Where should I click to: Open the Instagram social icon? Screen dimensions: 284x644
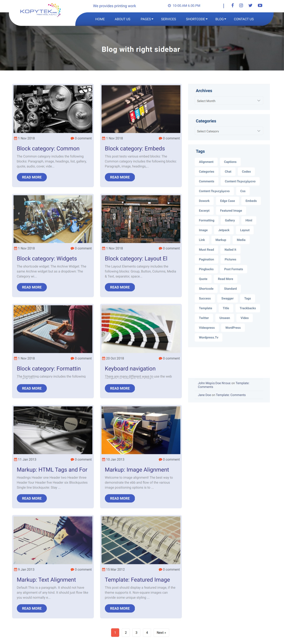click(x=241, y=5)
